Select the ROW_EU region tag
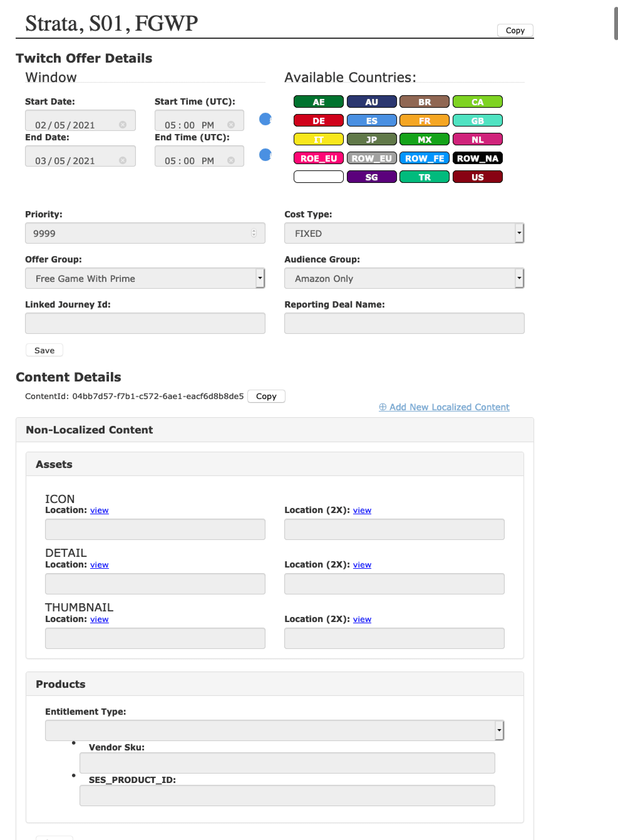Screen dimensions: 618x840 (372, 158)
